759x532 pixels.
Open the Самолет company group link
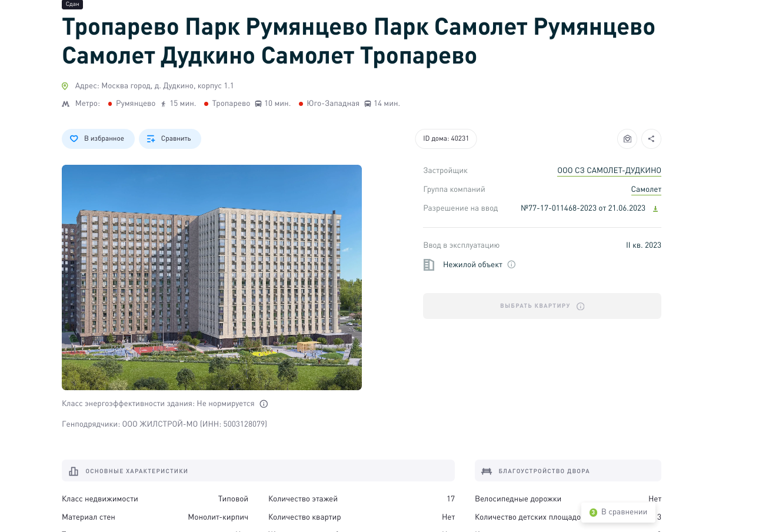pos(646,189)
